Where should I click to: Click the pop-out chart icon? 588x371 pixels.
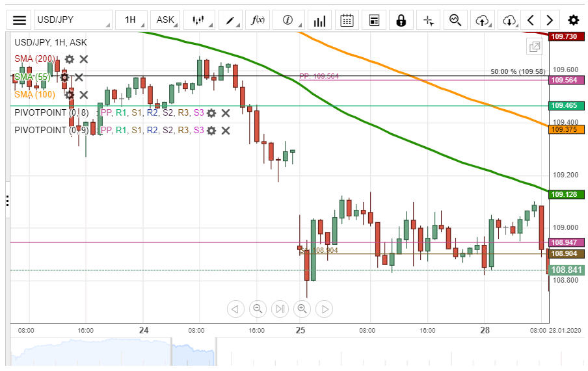pyautogui.click(x=535, y=47)
